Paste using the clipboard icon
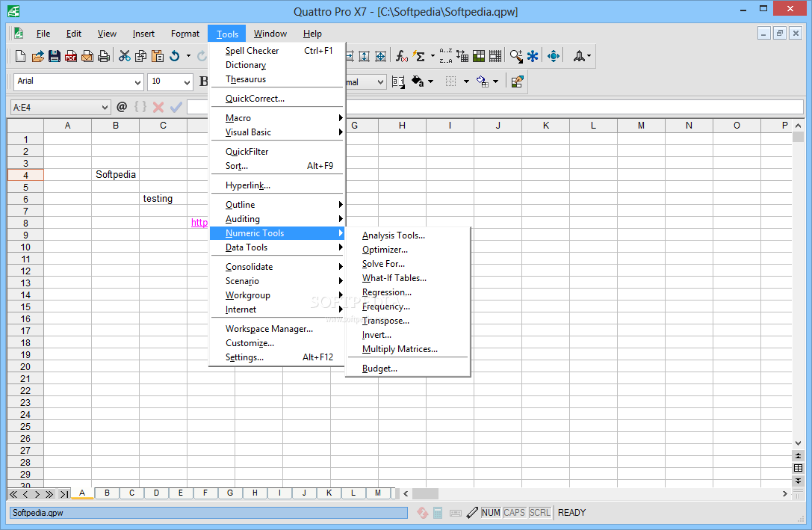812x530 pixels. coord(158,56)
